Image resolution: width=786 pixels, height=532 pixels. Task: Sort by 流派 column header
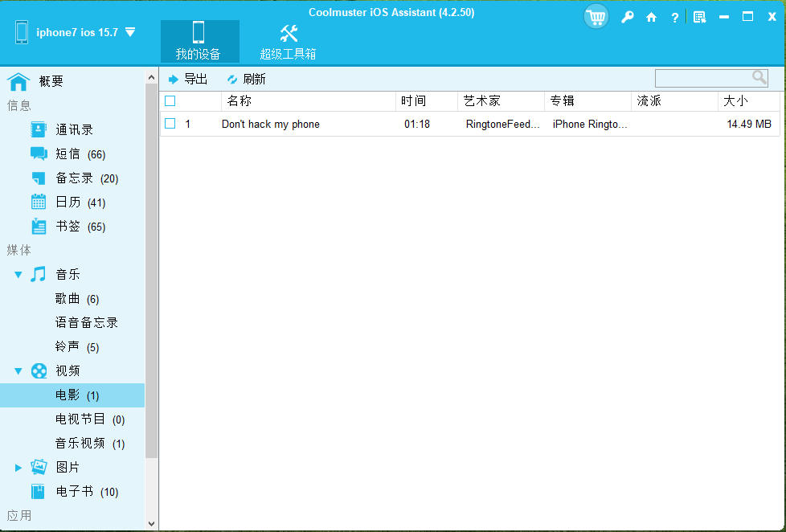click(674, 101)
